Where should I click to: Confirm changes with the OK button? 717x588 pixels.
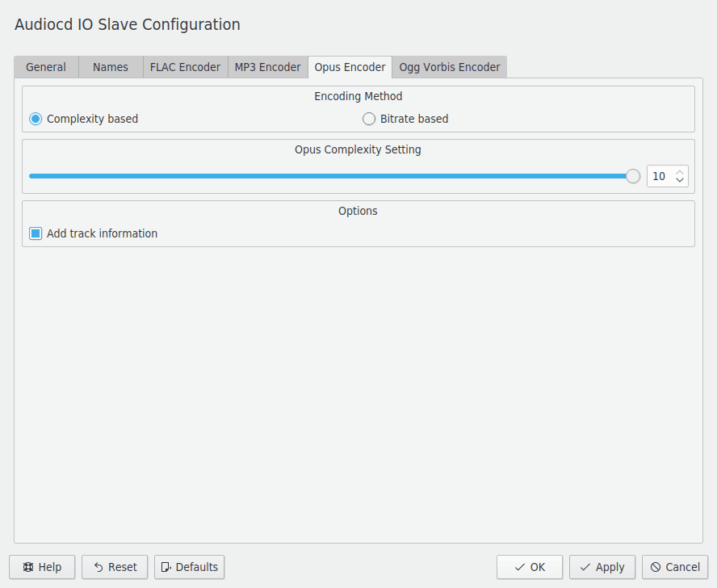pyautogui.click(x=530, y=567)
